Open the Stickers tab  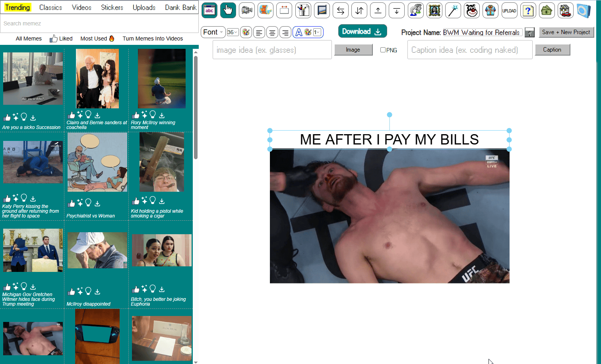pos(112,8)
